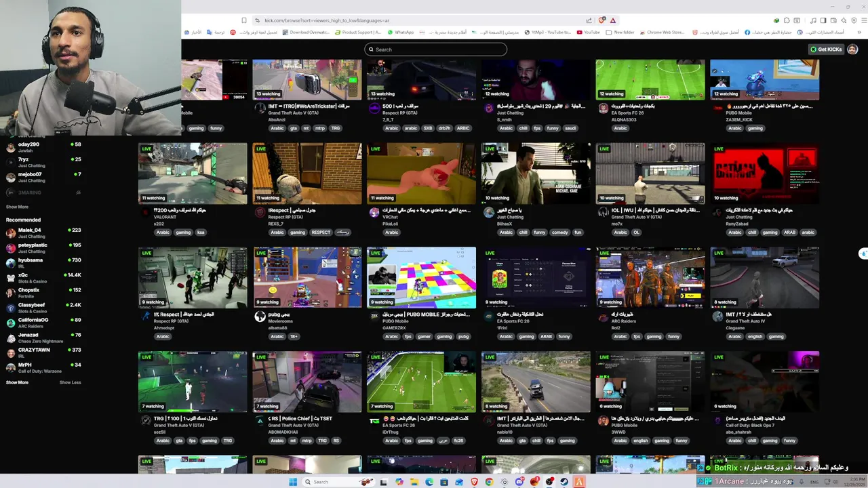868x488 pixels.
Task: Click the Get KICKs button
Action: pyautogui.click(x=826, y=49)
